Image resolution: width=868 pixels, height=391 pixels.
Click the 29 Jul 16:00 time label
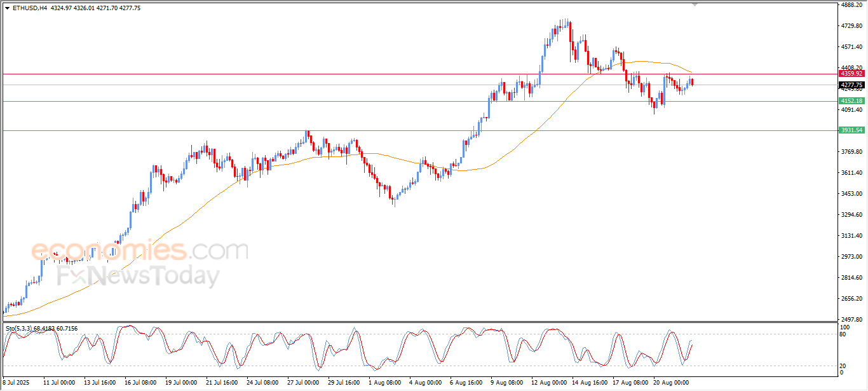[344, 383]
